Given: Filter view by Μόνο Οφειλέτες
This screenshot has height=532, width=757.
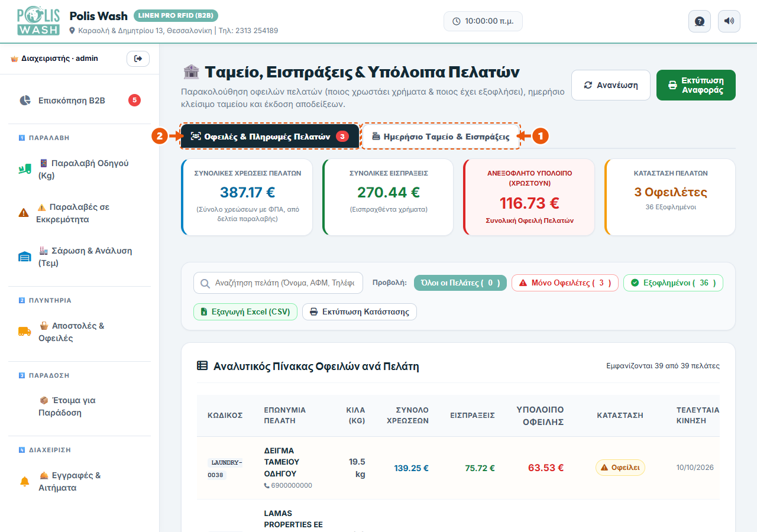Looking at the screenshot, I should tap(565, 283).
